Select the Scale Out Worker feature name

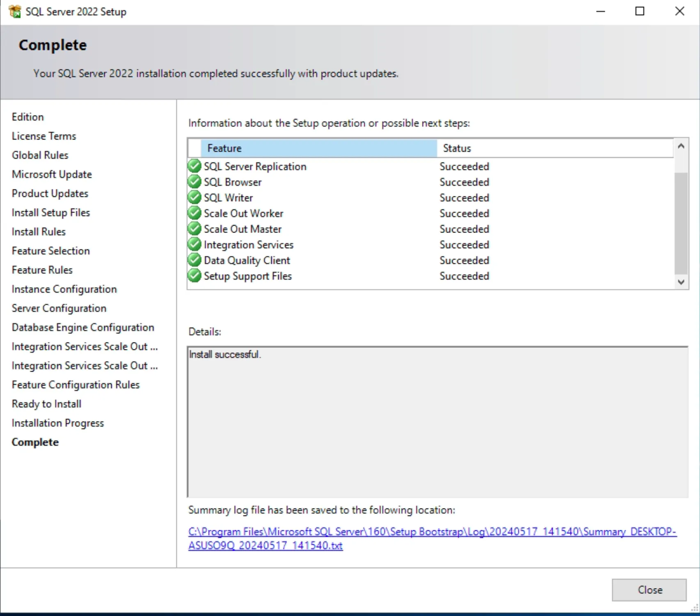point(243,213)
